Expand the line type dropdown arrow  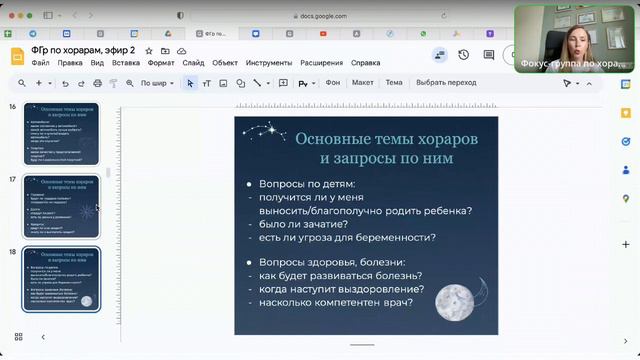[x=268, y=83]
